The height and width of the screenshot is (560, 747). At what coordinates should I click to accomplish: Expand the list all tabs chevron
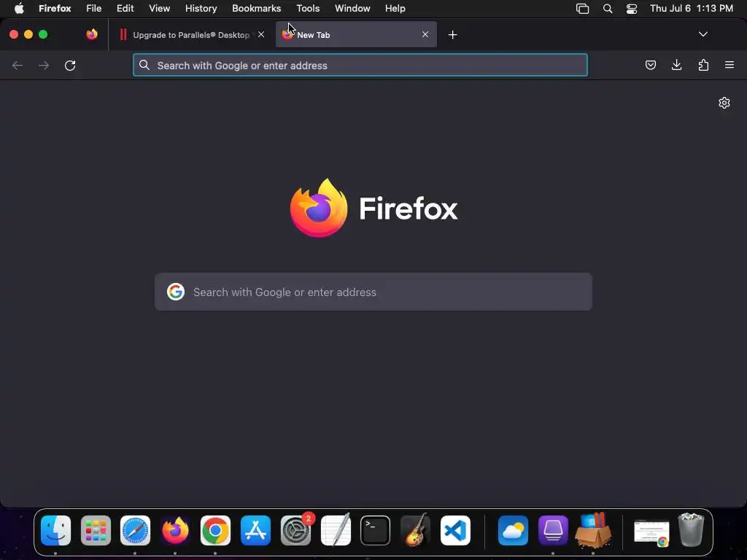pos(703,34)
